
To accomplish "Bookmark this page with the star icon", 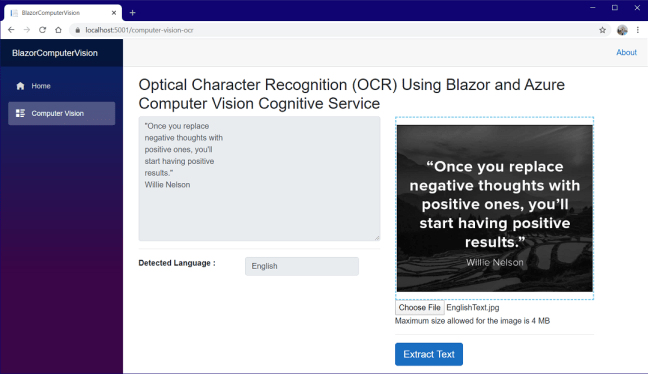I will pos(603,30).
